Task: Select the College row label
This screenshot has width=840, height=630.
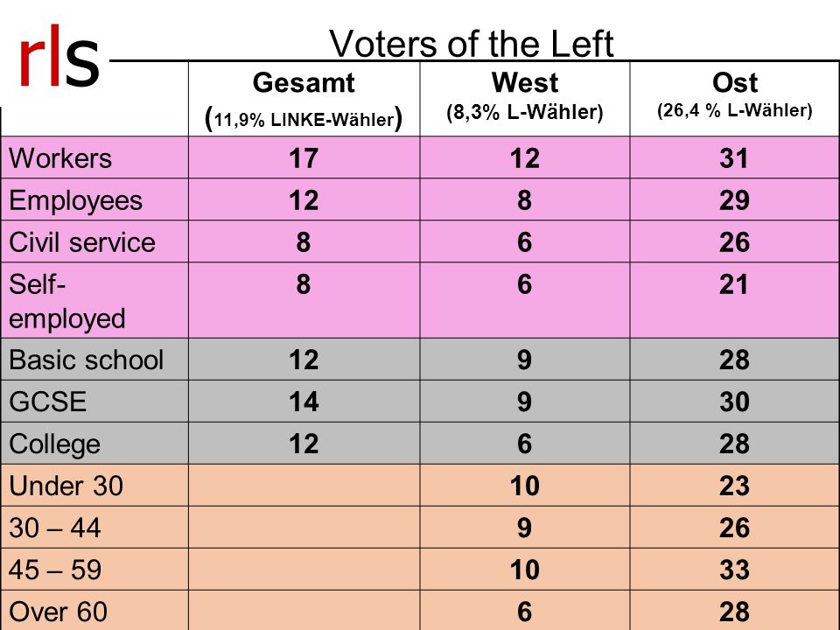Action: [x=54, y=444]
